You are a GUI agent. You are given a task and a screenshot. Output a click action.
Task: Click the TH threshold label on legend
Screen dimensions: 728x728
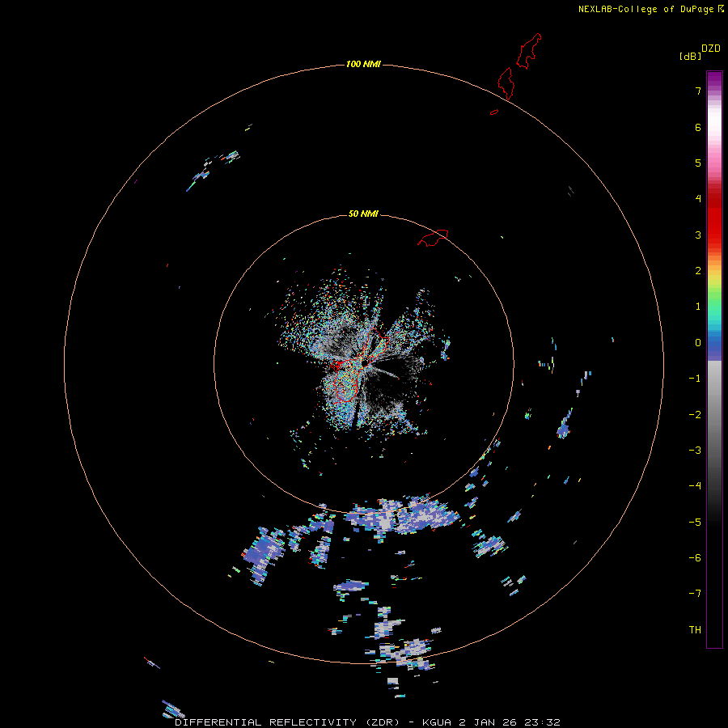pyautogui.click(x=695, y=630)
